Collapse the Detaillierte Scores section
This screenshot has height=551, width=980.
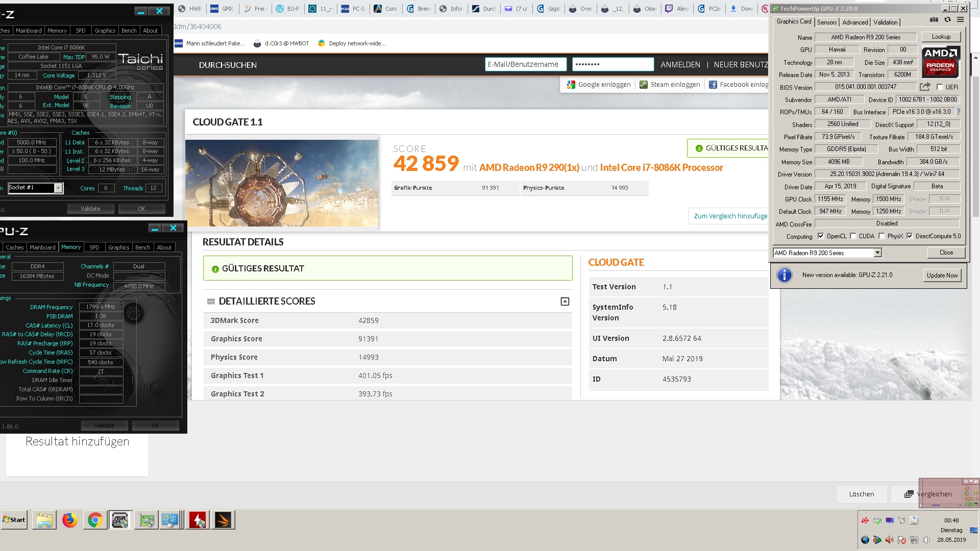pos(565,302)
